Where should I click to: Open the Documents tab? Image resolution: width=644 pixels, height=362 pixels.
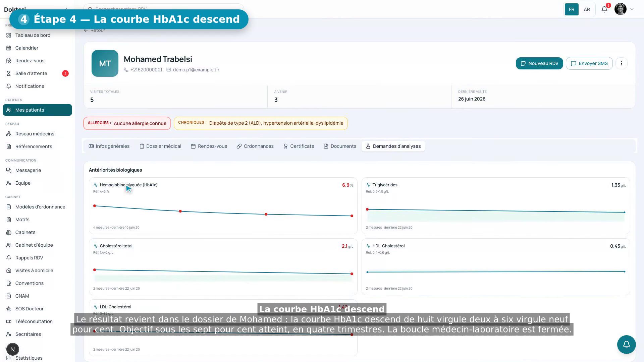(340, 146)
